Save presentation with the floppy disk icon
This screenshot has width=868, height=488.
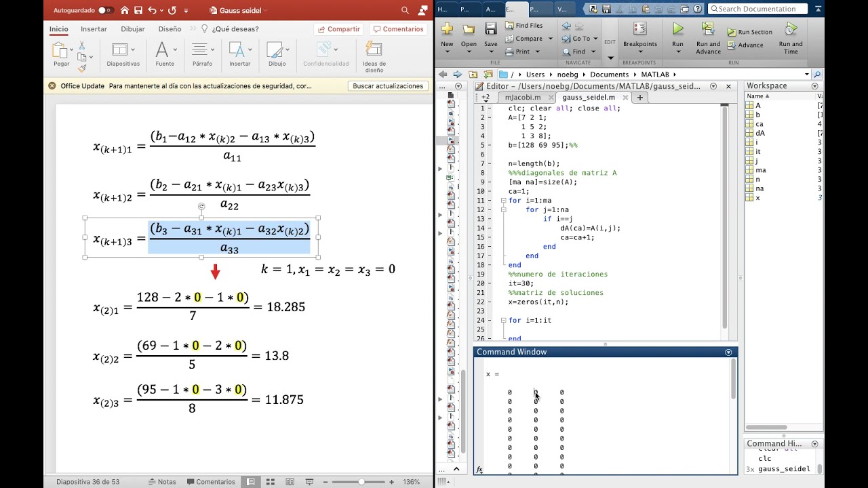138,10
